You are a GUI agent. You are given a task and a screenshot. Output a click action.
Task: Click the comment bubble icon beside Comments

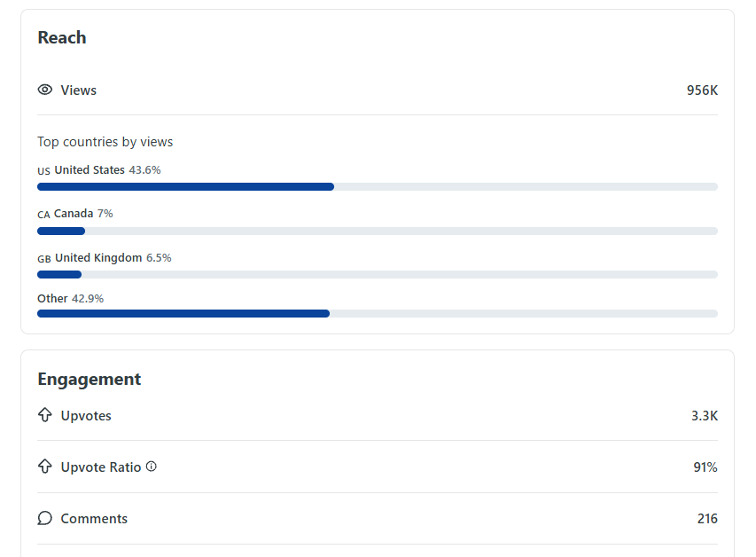coord(44,518)
